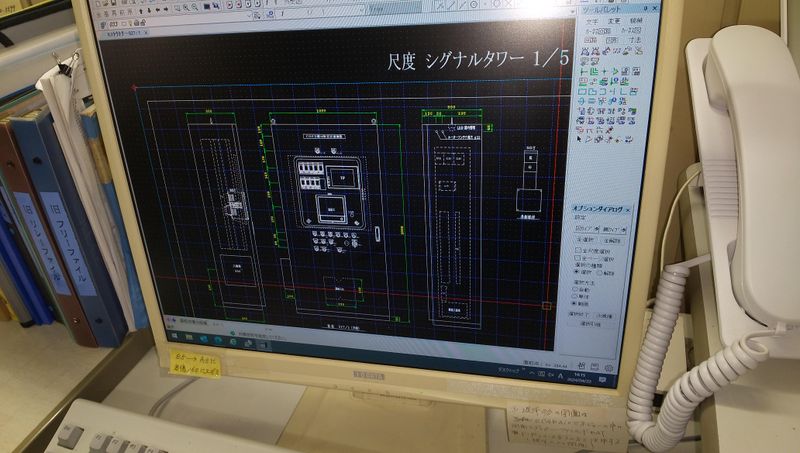Select the blue rectangle tool in tool palette
Viewport: 800px width, 453px height.
pyautogui.click(x=583, y=93)
